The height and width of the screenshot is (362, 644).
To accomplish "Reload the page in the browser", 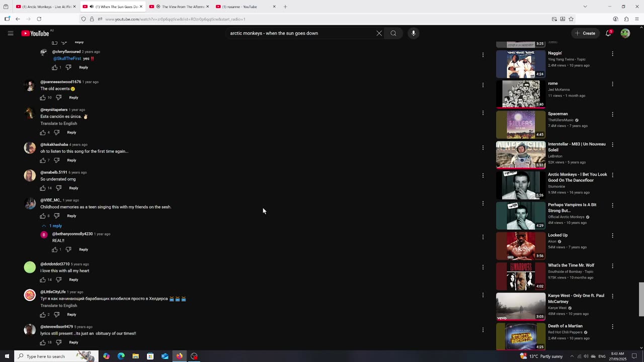I will click(x=39, y=19).
